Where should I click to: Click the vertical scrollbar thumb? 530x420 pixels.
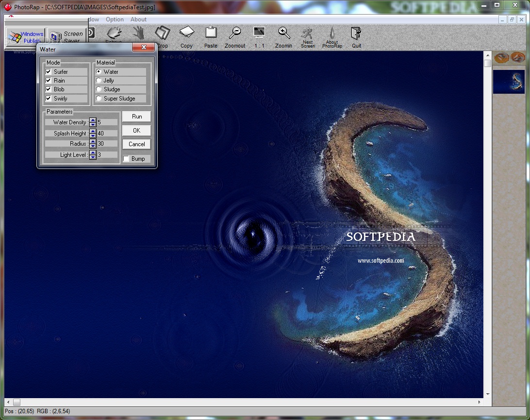click(x=487, y=63)
